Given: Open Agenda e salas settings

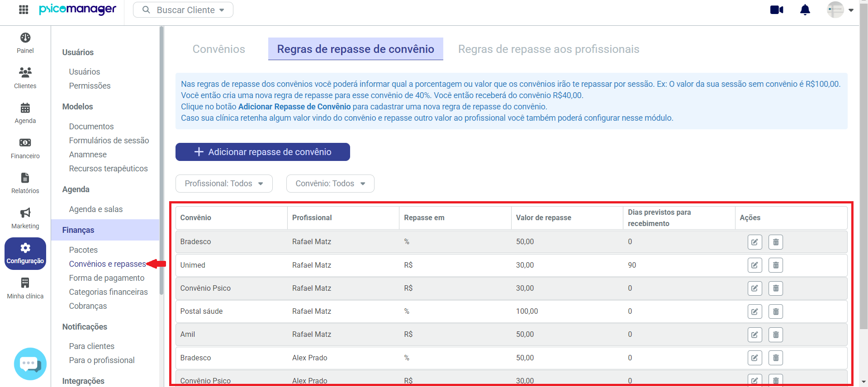Looking at the screenshot, I should [x=96, y=209].
